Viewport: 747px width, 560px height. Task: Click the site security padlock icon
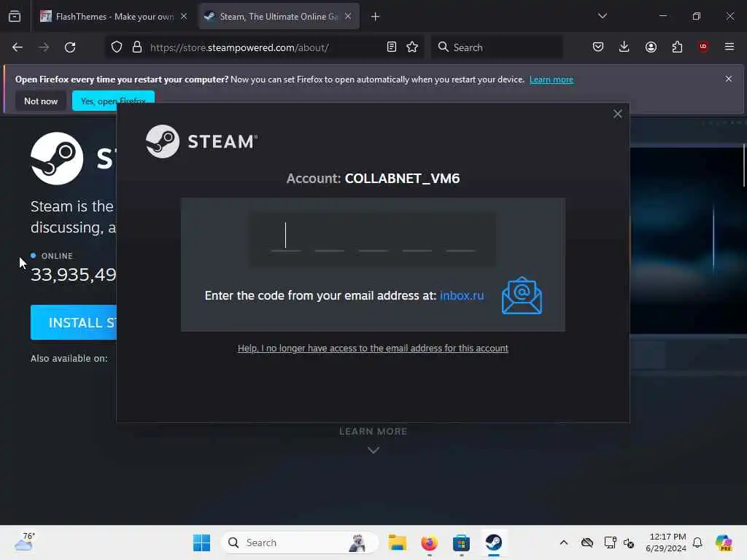coord(137,47)
